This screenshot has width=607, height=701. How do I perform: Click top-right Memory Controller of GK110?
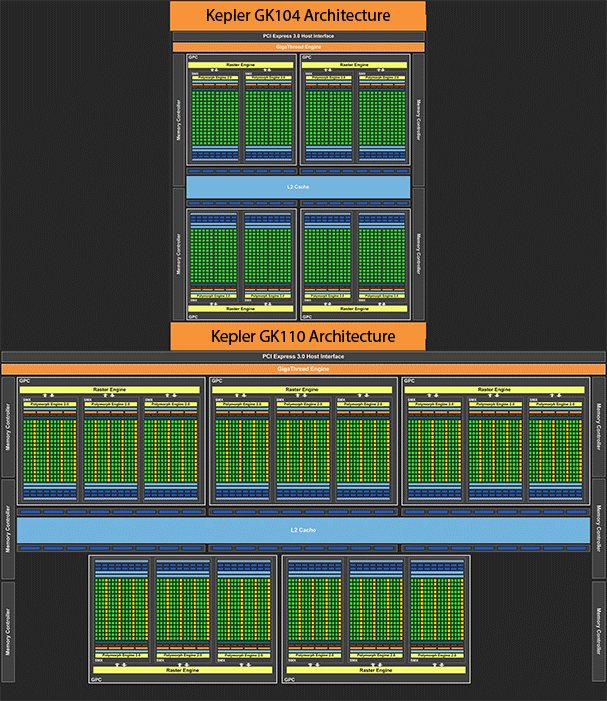(x=599, y=427)
